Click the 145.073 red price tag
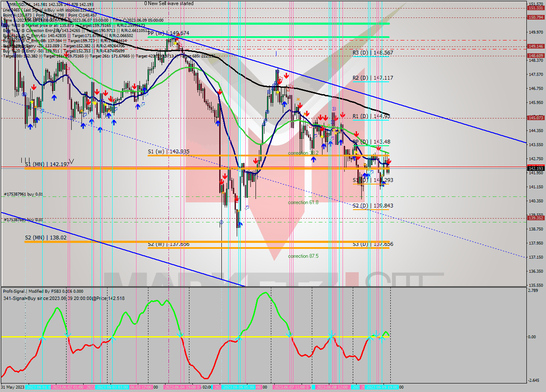Viewport: 546px width, 392px height. click(x=535, y=118)
